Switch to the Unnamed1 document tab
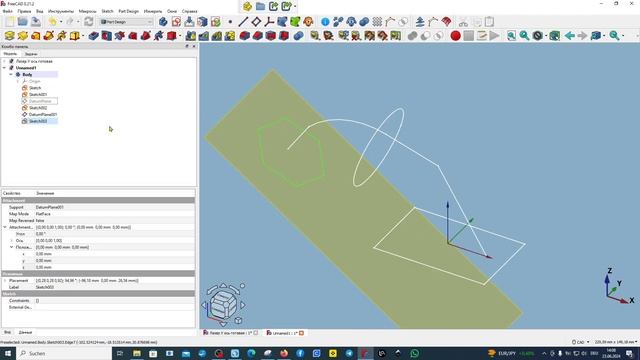This screenshot has width=640, height=360. click(x=285, y=333)
